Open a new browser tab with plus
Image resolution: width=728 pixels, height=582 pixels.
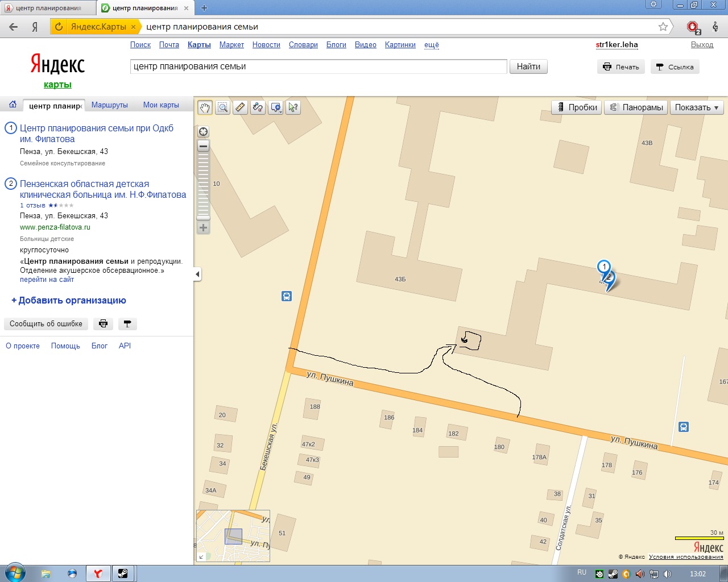pos(204,8)
